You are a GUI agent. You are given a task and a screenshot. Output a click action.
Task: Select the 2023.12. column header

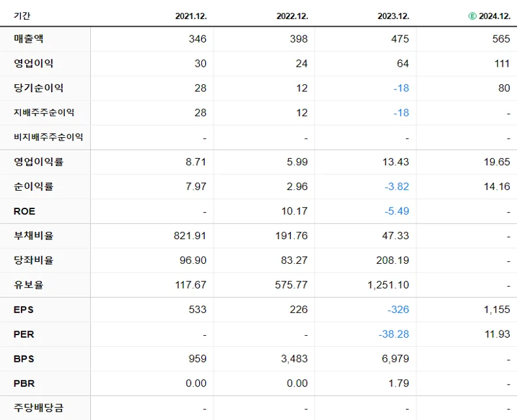(393, 16)
